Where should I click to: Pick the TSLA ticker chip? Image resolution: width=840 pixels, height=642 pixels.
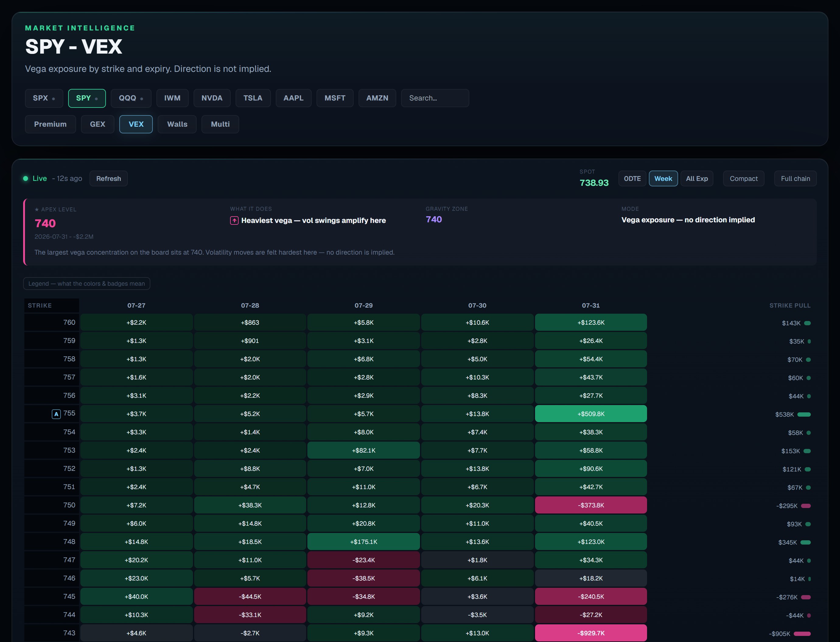pos(253,98)
